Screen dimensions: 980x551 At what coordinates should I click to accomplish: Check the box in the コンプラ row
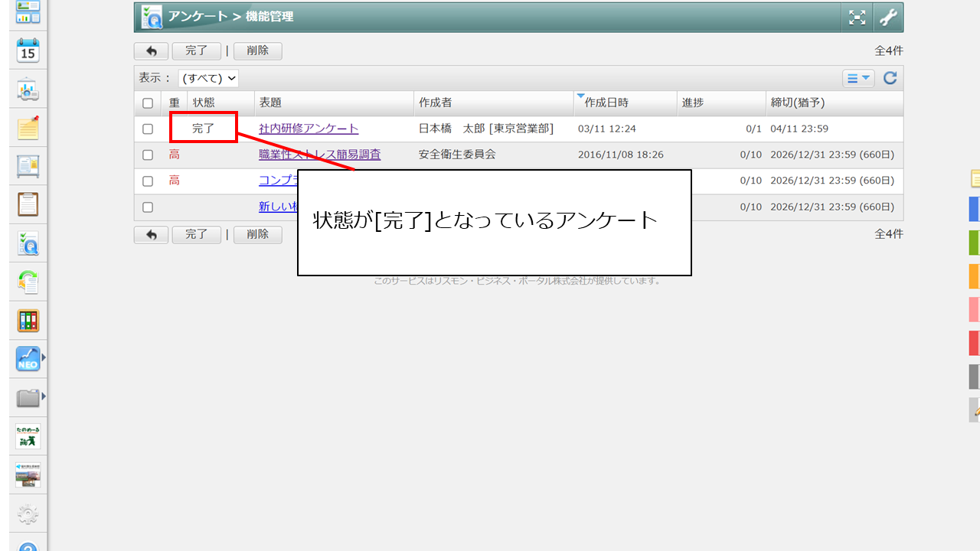click(148, 181)
